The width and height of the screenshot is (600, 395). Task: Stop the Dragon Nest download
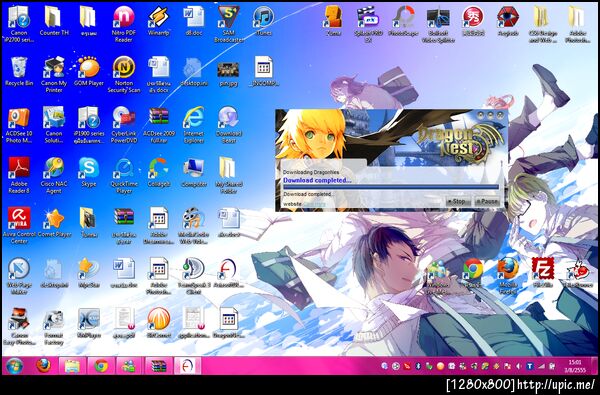[459, 201]
